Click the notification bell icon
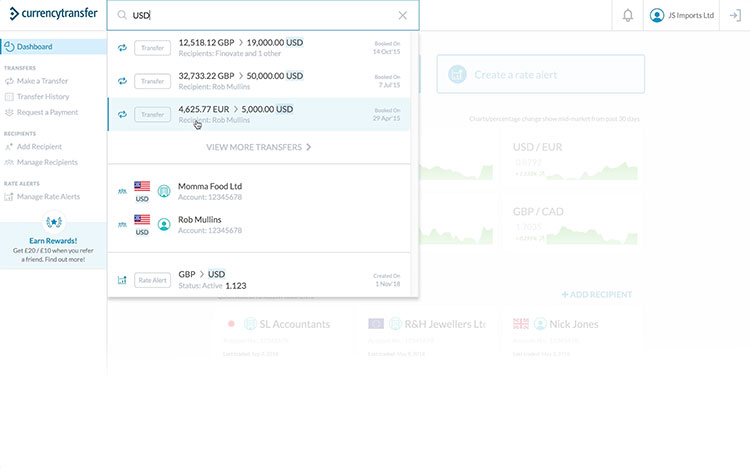This screenshot has height=468, width=750. (627, 16)
